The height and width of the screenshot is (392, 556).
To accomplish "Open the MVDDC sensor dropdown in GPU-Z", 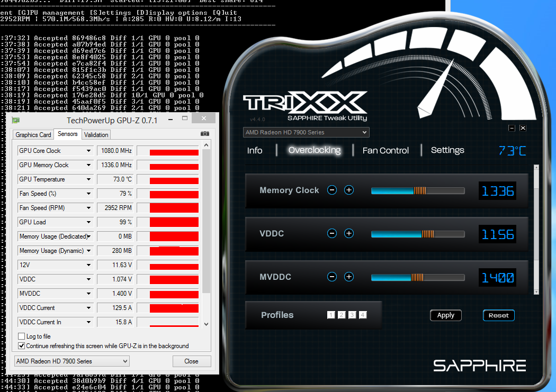I will [x=88, y=294].
